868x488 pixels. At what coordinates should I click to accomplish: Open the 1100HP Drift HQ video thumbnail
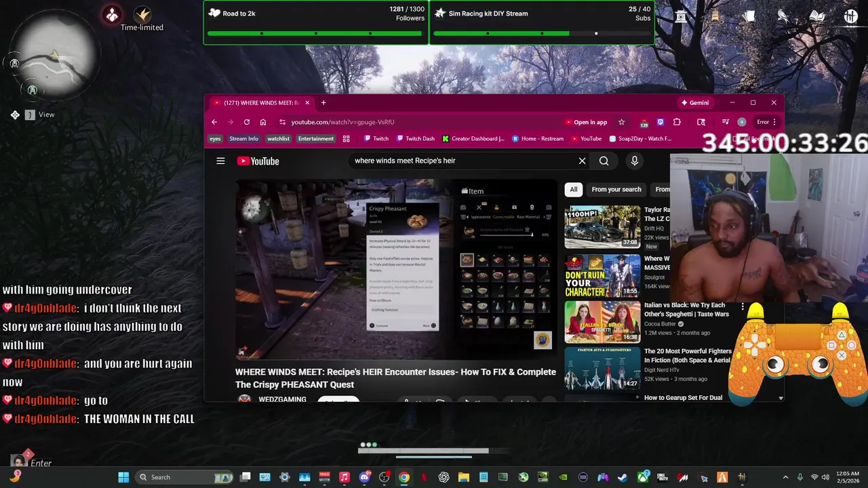click(x=602, y=227)
